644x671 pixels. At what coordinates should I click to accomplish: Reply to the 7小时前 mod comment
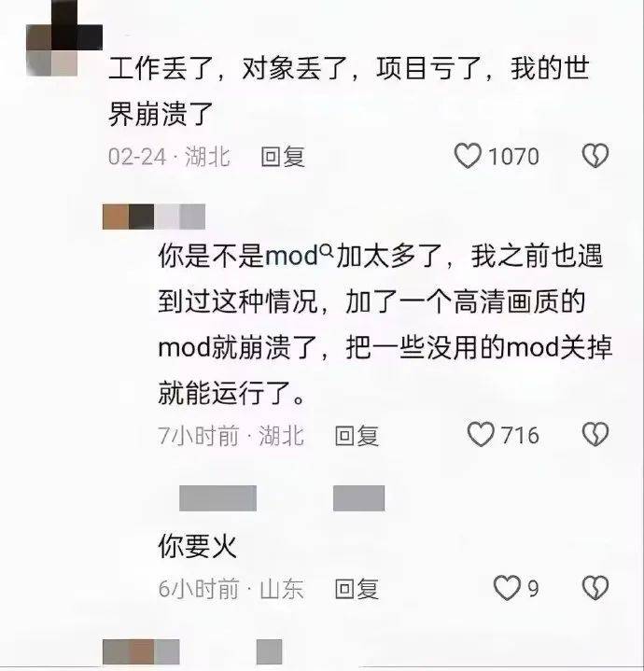(357, 436)
